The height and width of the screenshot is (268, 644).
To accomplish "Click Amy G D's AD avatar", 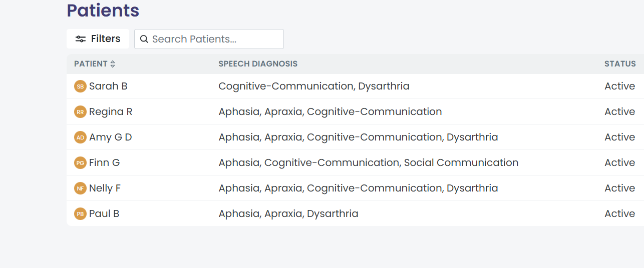I will [x=80, y=137].
